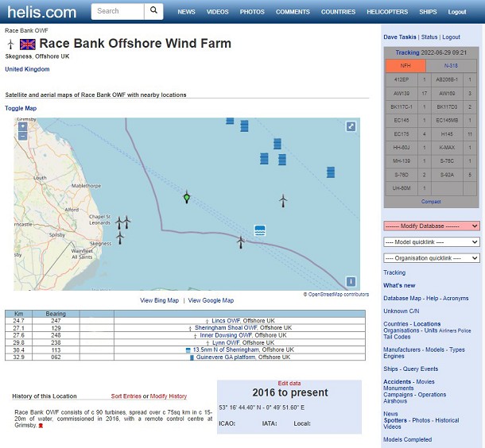
Task: Open Dave Taskis profile link
Action: pos(400,37)
